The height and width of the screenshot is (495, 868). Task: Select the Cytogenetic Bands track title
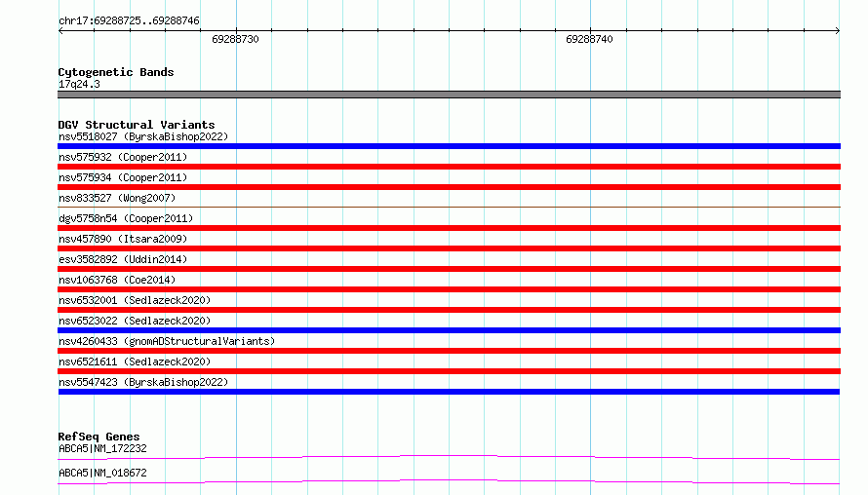(x=116, y=72)
